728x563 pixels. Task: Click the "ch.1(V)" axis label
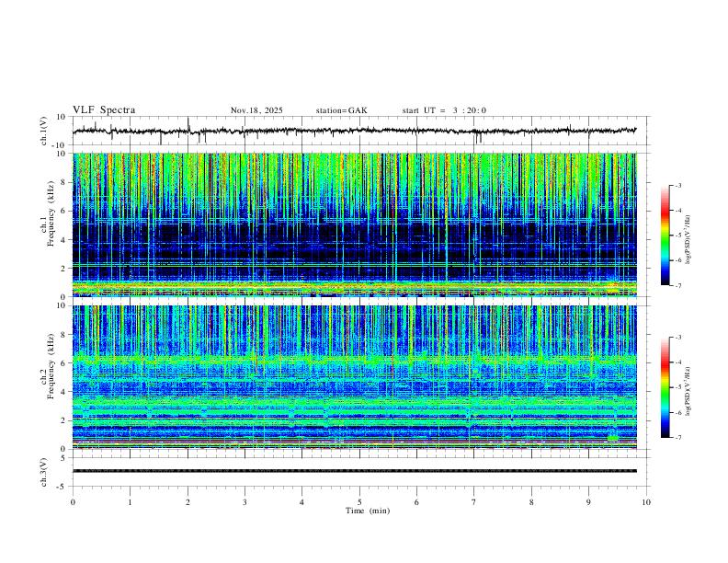pyautogui.click(x=44, y=131)
